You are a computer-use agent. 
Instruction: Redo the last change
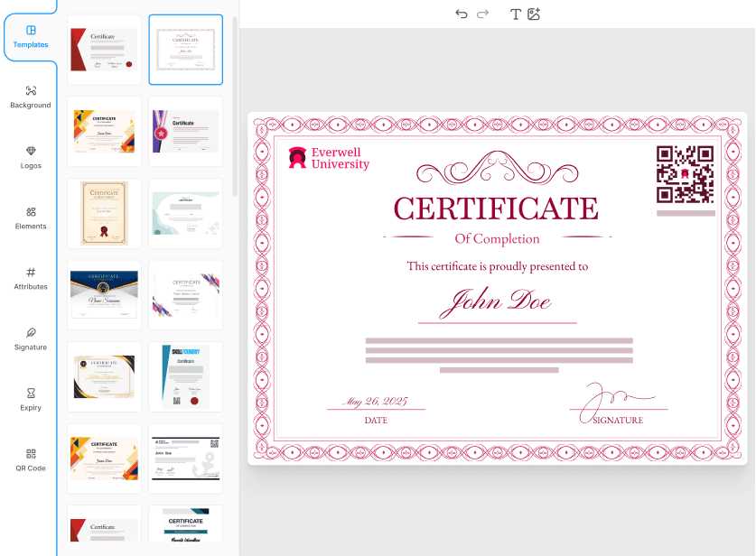click(x=482, y=14)
